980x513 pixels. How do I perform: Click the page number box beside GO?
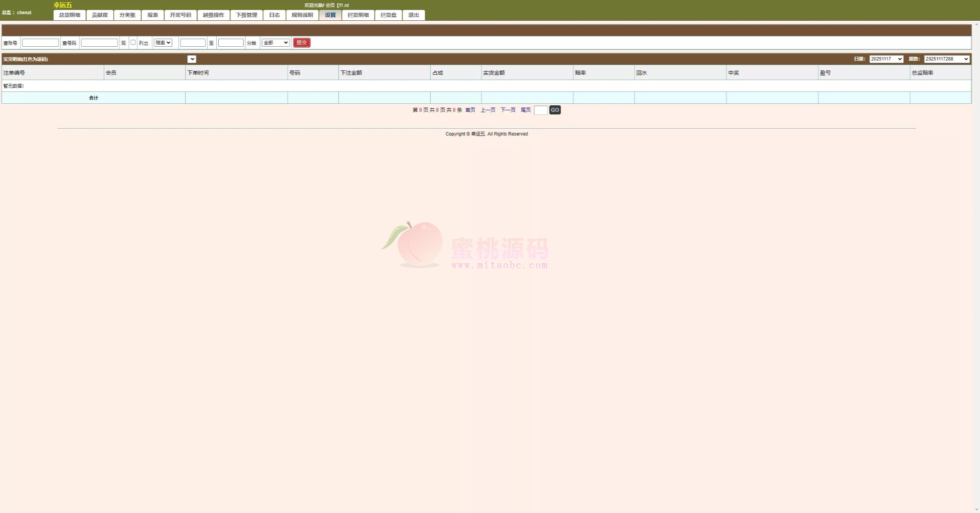pos(541,110)
